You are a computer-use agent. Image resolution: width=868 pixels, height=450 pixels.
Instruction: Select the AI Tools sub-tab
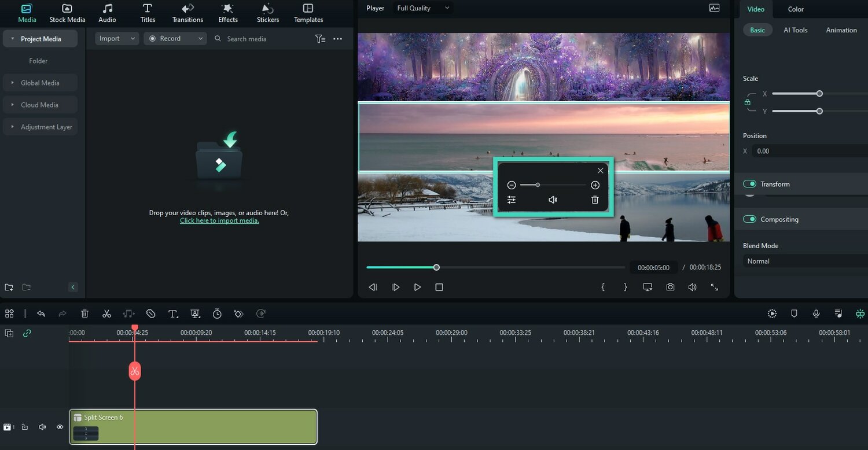[x=796, y=30]
